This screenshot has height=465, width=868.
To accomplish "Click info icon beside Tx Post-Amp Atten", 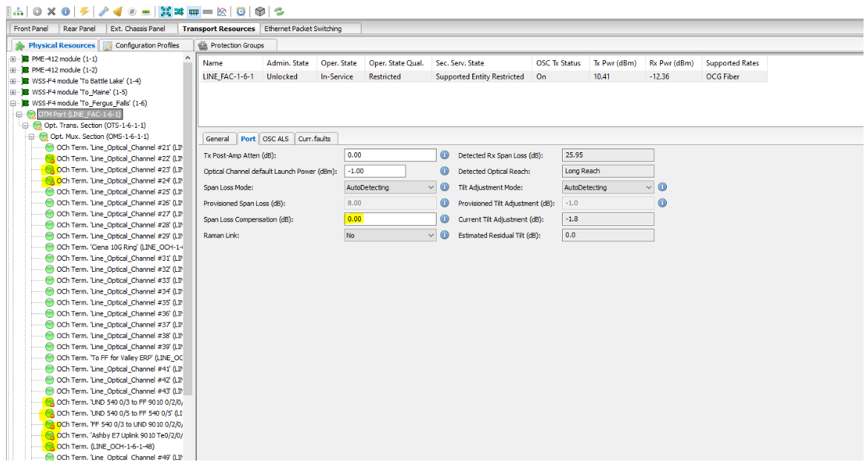I will coord(445,155).
